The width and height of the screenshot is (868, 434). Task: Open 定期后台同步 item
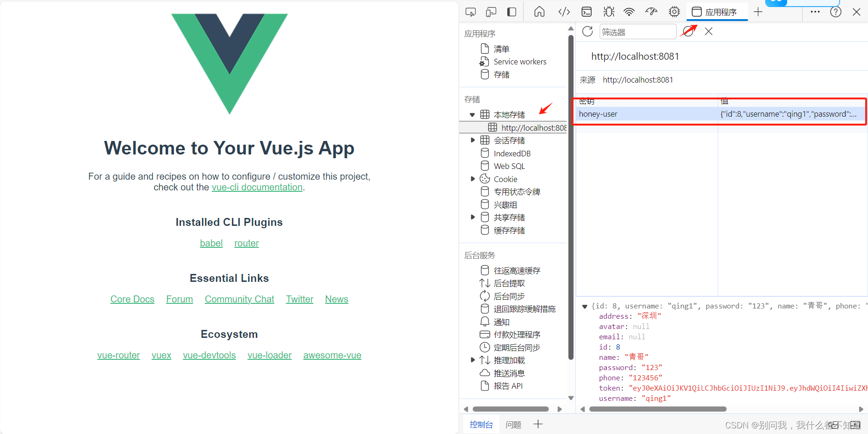[517, 348]
